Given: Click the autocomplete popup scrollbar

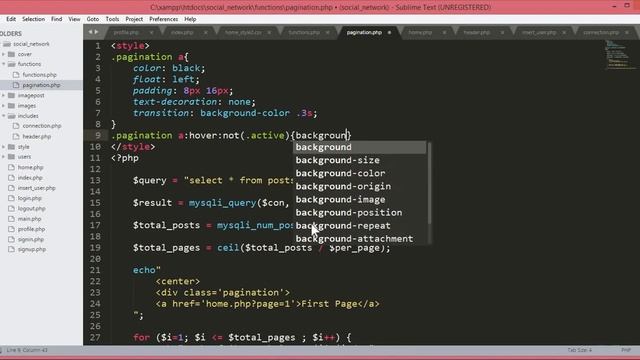Looking at the screenshot, I should (429, 183).
